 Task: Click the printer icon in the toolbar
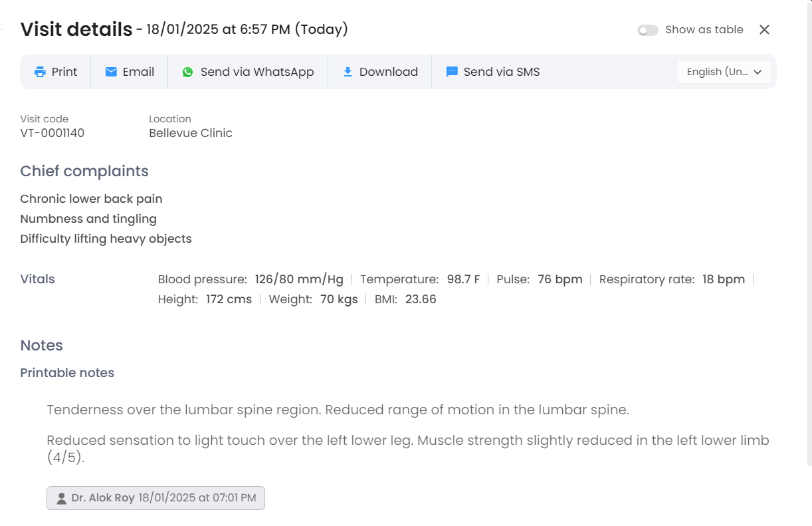coord(40,72)
